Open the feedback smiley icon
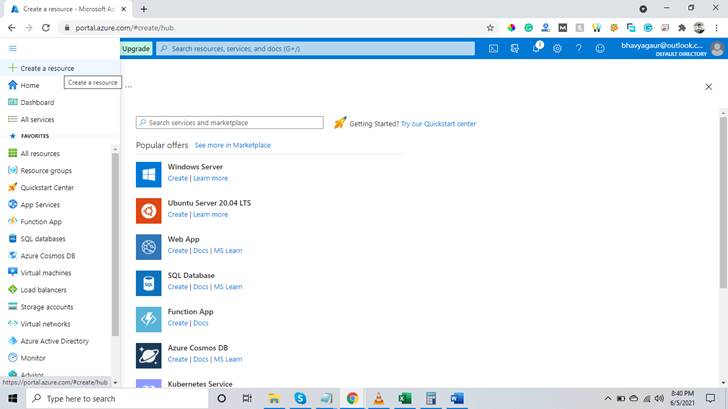This screenshot has width=728, height=409. (x=600, y=48)
